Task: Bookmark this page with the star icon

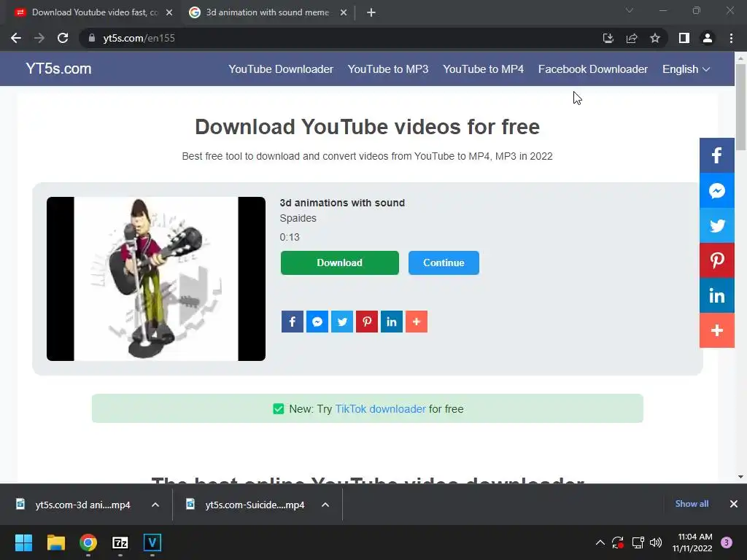Action: pos(655,38)
